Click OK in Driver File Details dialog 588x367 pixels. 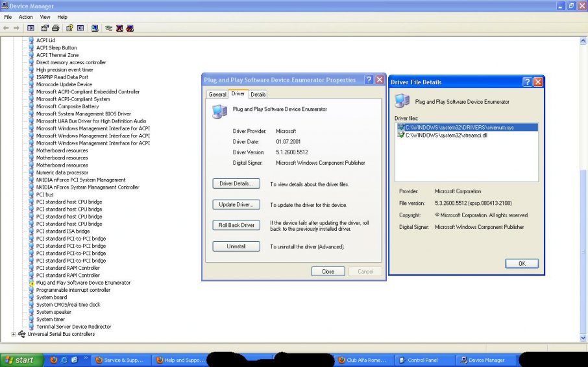pos(521,263)
